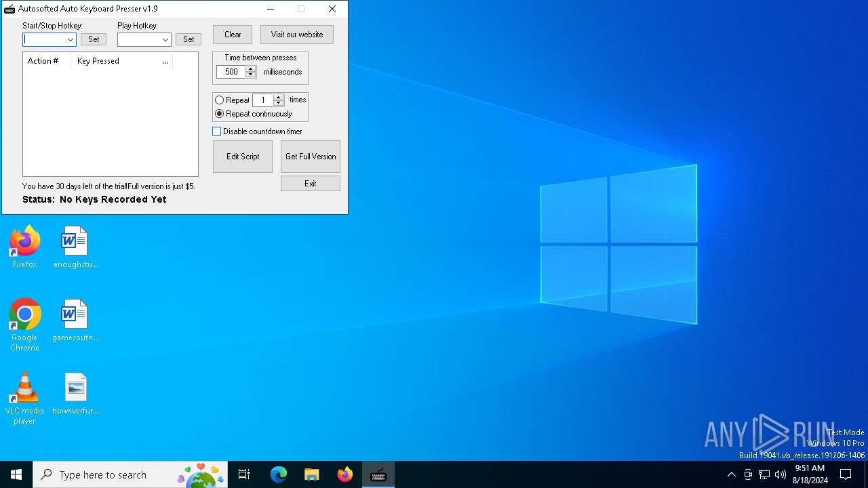Screen dimensions: 868x488
Task: Decrease repeat count with down arrow
Action: [278, 103]
